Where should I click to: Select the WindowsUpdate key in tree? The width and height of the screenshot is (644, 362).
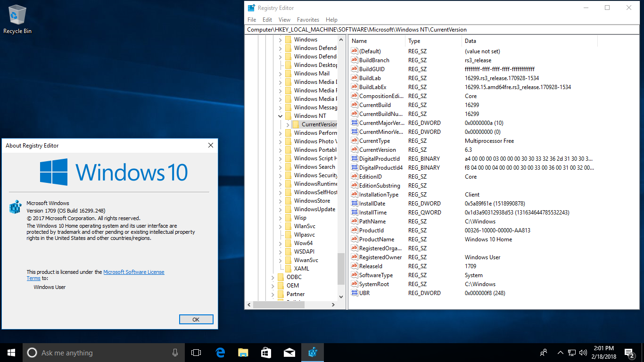314,209
